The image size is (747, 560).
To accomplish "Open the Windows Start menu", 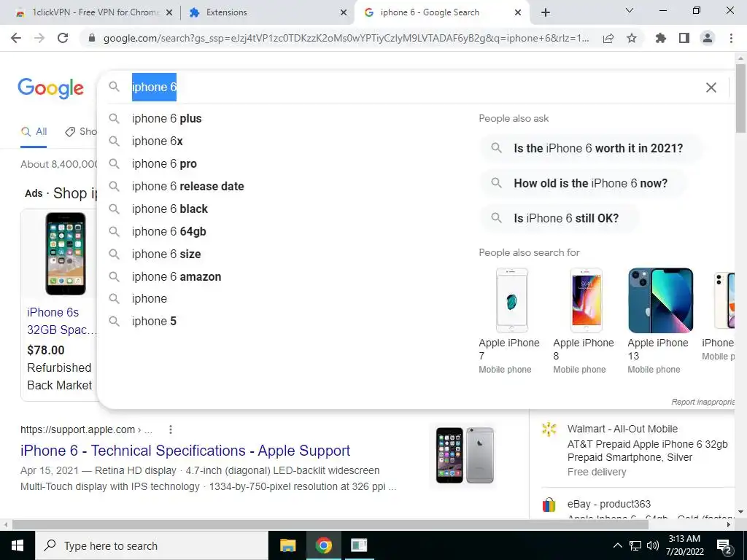I will pyautogui.click(x=18, y=545).
